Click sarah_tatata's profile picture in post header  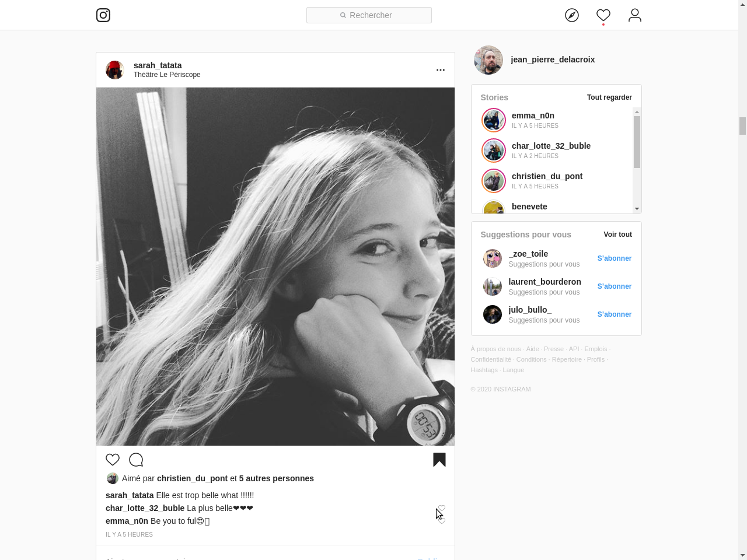[x=115, y=70]
